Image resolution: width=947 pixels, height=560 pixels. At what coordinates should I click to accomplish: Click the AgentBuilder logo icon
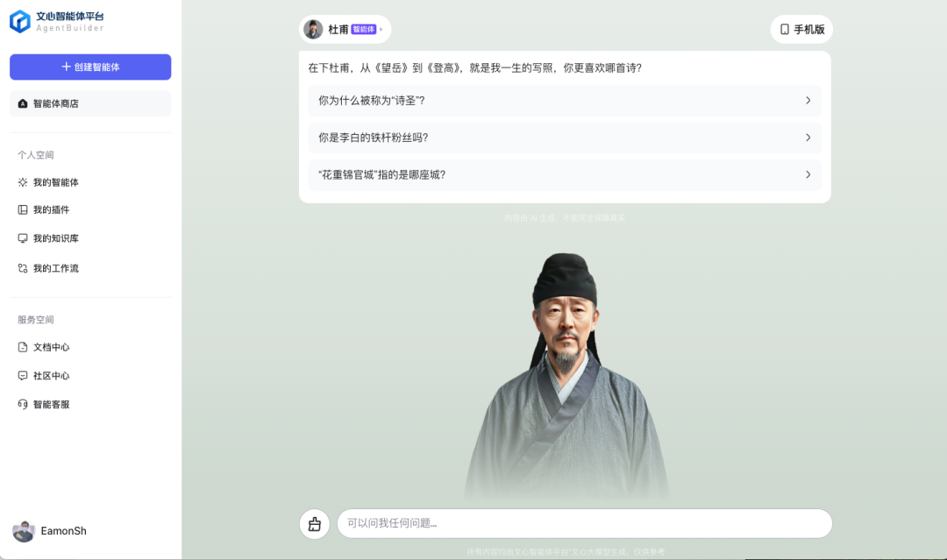pyautogui.click(x=20, y=22)
